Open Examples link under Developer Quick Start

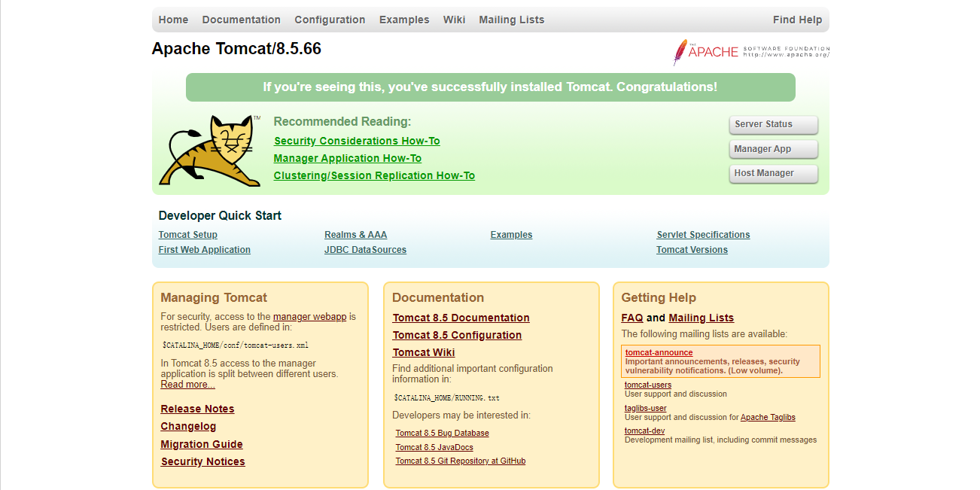click(511, 235)
